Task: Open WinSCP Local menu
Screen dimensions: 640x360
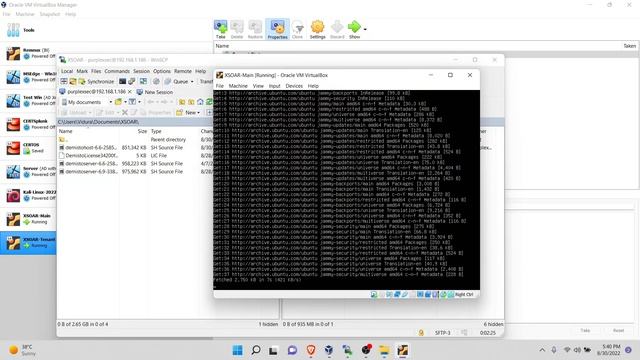Action: (67, 71)
